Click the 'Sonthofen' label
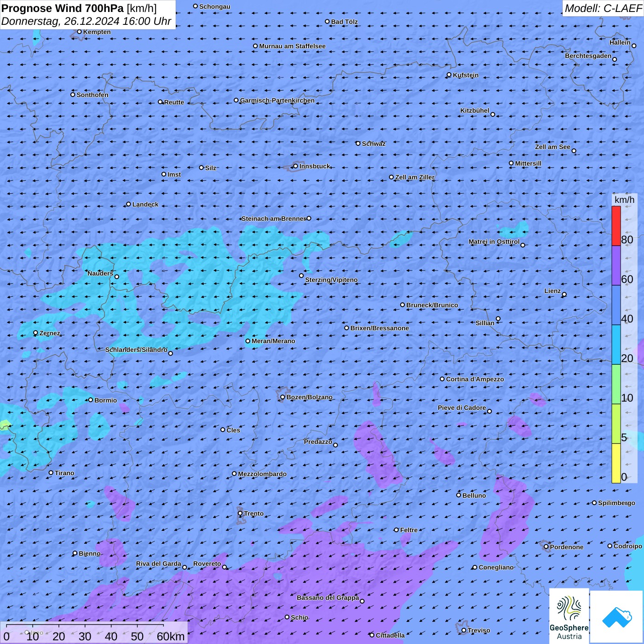 tap(92, 95)
